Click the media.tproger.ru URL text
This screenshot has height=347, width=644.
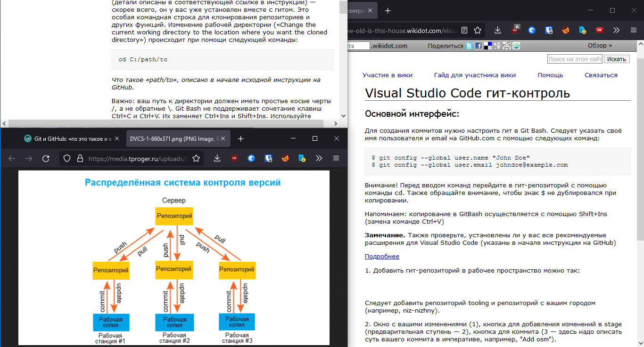pos(138,159)
